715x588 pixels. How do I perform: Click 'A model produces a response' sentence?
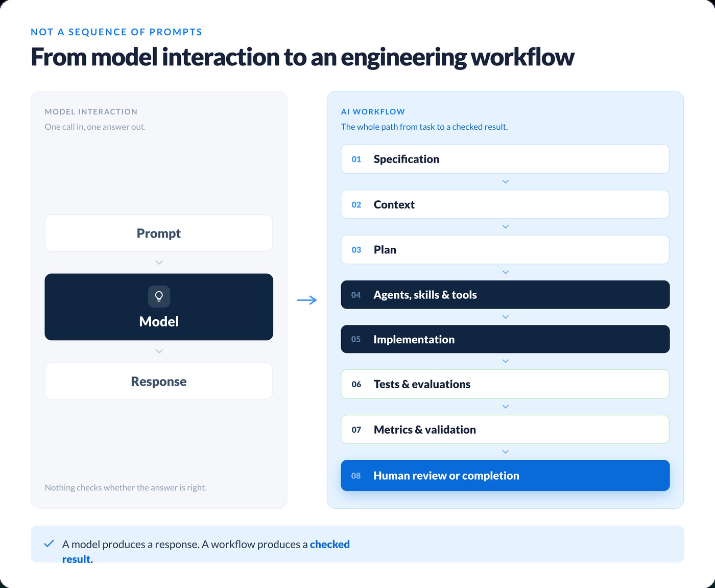[x=131, y=544]
